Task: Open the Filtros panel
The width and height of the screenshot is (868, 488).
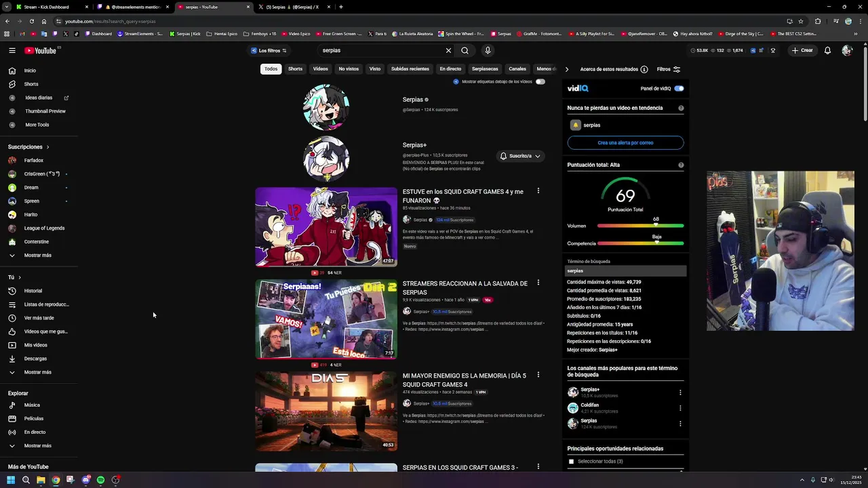Action: click(669, 69)
